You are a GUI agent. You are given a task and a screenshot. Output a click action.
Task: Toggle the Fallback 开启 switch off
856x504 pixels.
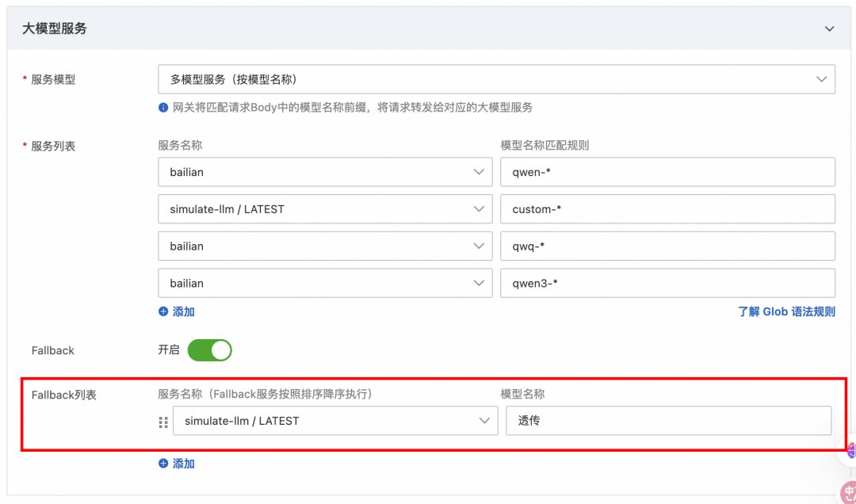coord(209,350)
